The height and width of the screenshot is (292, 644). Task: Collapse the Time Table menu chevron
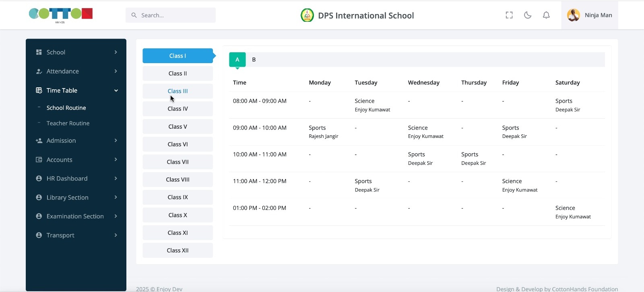pos(116,90)
